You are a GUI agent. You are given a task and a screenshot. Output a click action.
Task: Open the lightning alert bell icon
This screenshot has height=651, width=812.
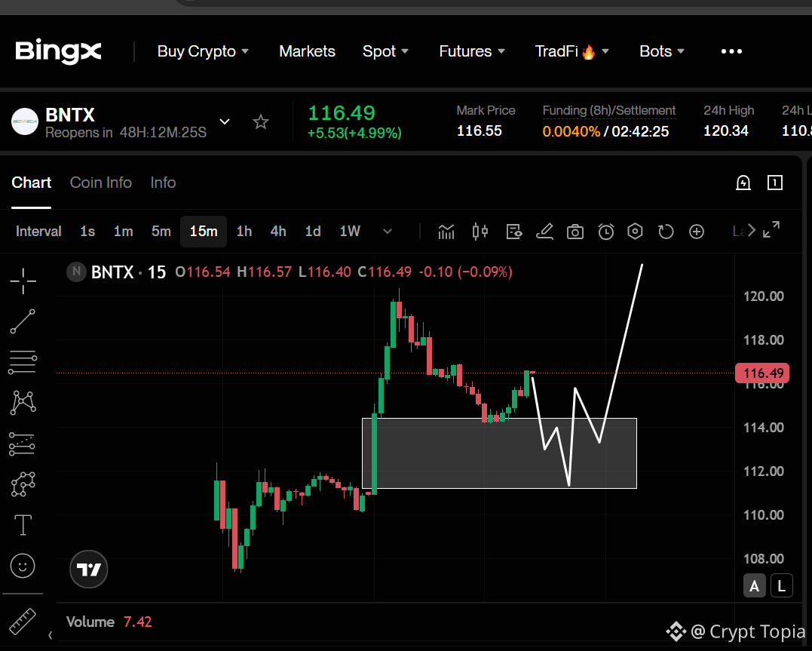743,183
